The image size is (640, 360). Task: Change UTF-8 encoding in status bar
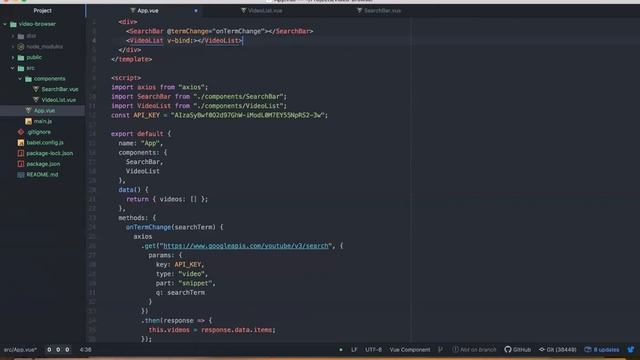[373, 350]
